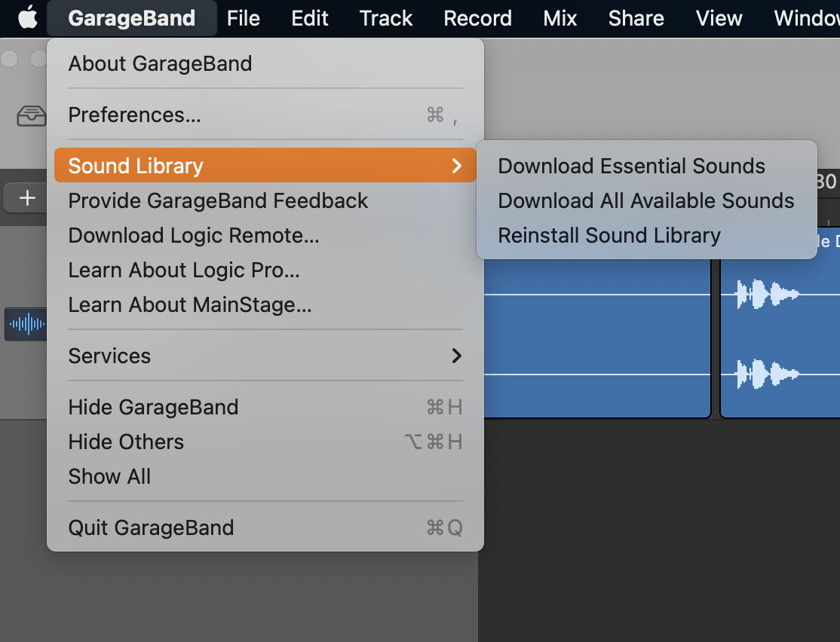Choose Download Logic Remote
This screenshot has height=642, width=840.
(x=265, y=236)
